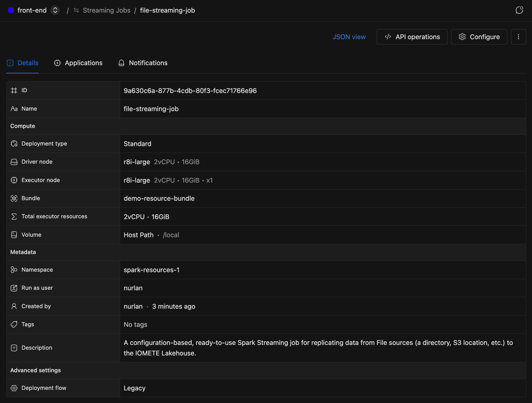Screen dimensions: 532x403
Task: Click the Driver node icon
Action: click(x=14, y=162)
